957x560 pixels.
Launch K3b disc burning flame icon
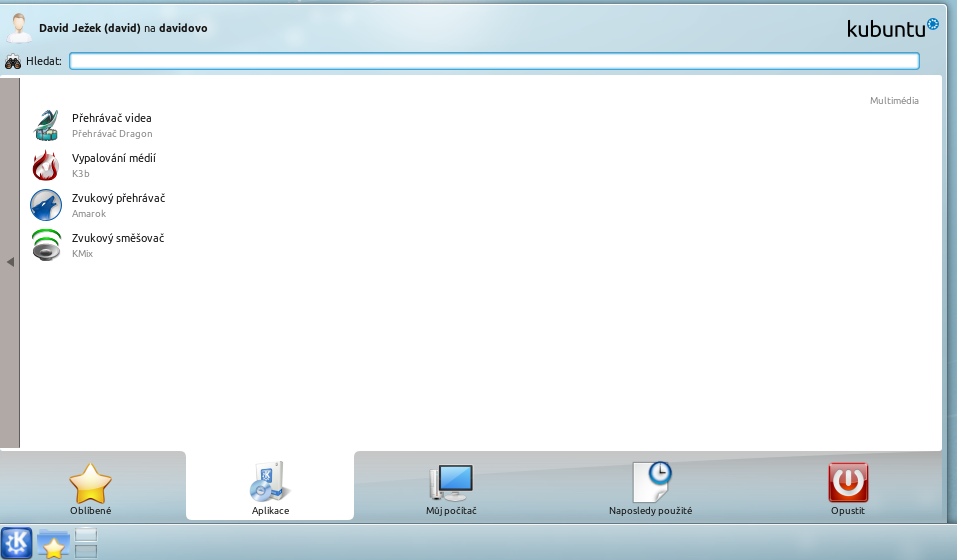click(46, 165)
